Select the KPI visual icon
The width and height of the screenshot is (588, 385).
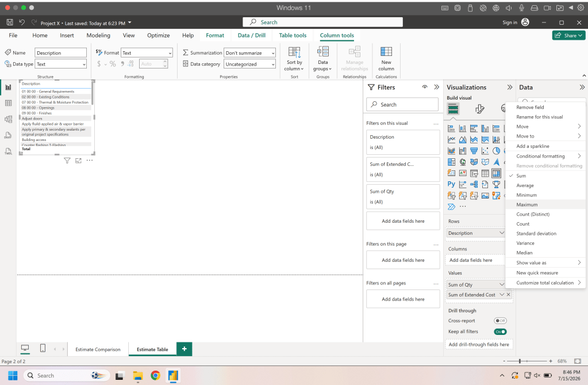click(x=463, y=173)
